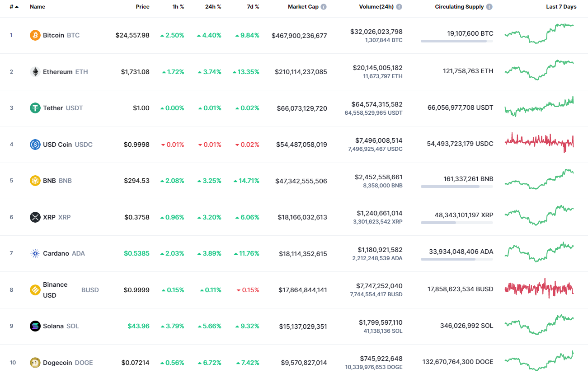Click the Cardano logo icon
The height and width of the screenshot is (378, 588).
point(35,253)
